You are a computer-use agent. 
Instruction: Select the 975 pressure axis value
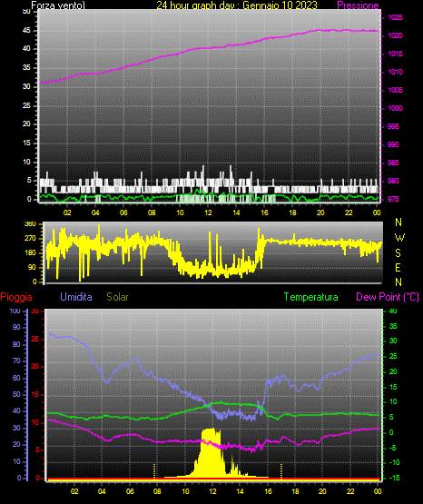pyautogui.click(x=393, y=199)
